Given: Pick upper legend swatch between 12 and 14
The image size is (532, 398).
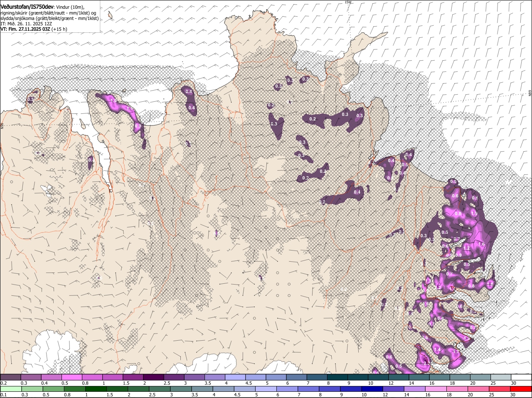Looking at the screenshot, I should 399,377.
